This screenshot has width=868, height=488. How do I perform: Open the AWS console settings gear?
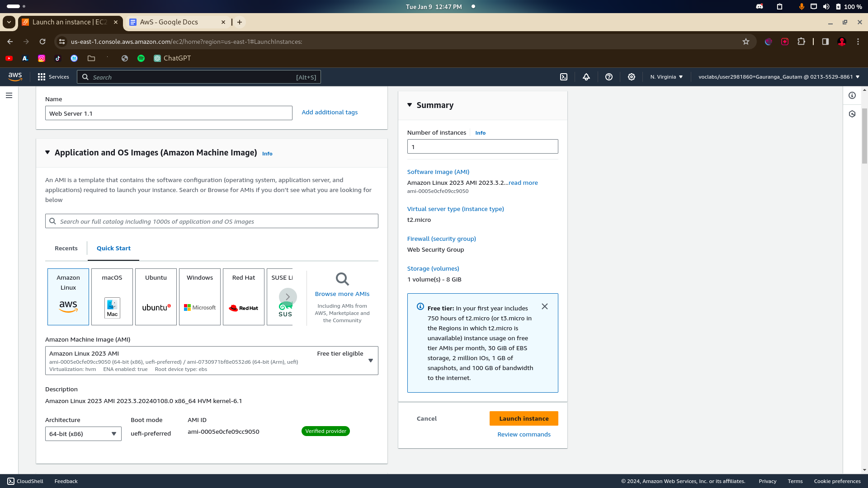632,77
